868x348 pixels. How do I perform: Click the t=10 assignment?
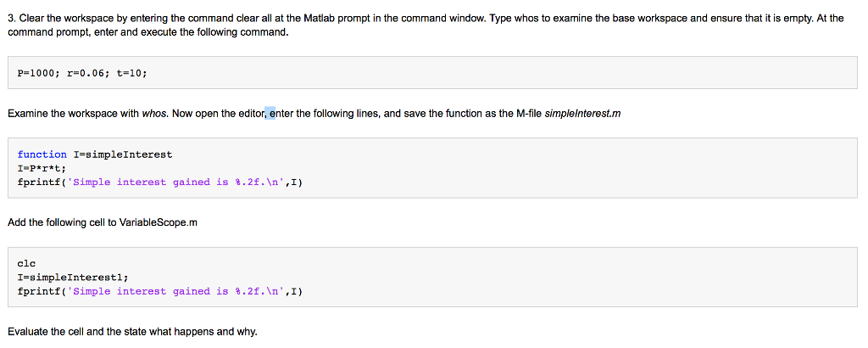131,73
